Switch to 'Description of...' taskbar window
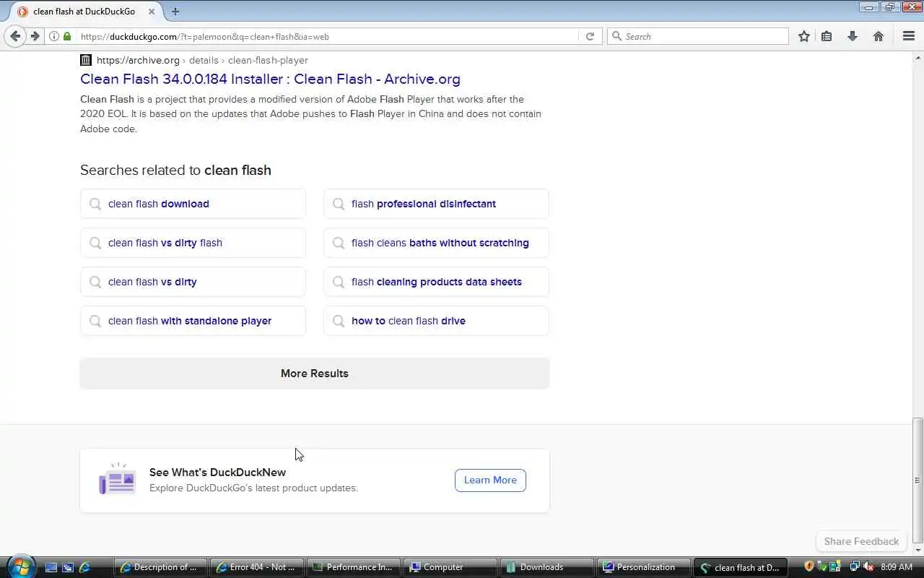 [160, 567]
